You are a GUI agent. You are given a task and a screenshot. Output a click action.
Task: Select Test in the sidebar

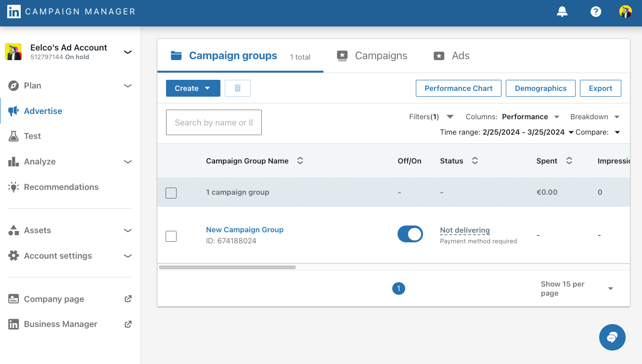(x=70, y=136)
